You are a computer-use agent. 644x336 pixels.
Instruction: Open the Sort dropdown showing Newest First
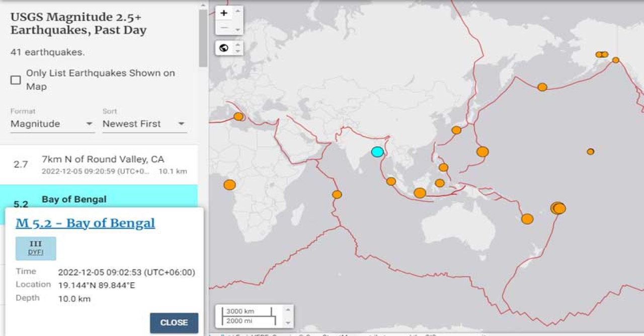click(144, 124)
